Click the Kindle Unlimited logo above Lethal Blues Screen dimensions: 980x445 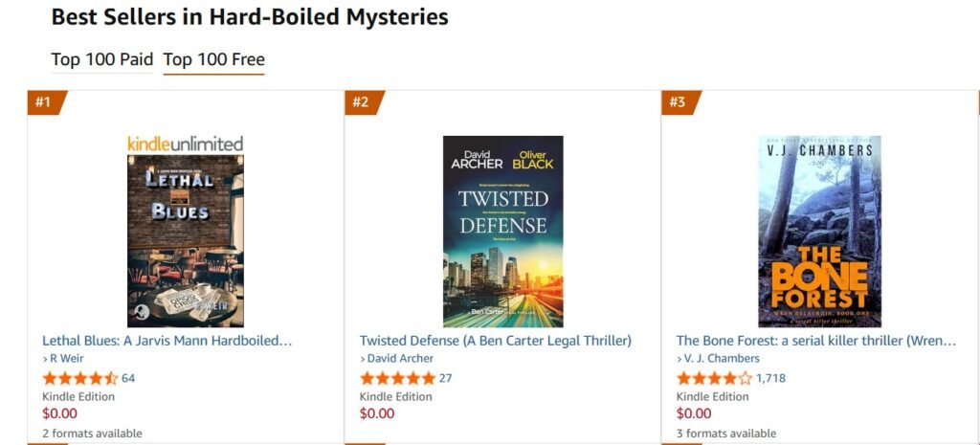pyautogui.click(x=186, y=144)
